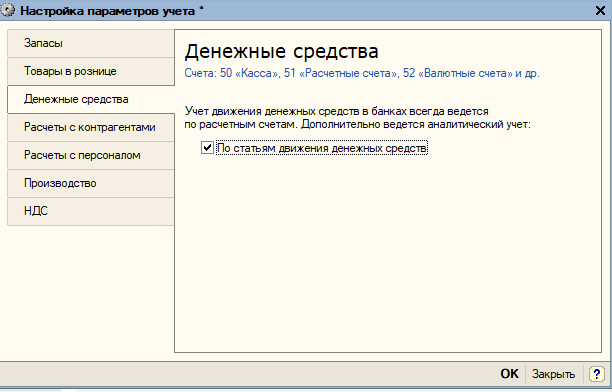Image resolution: width=612 pixels, height=392 pixels.
Task: Open the Производство tab
Action: (91, 184)
